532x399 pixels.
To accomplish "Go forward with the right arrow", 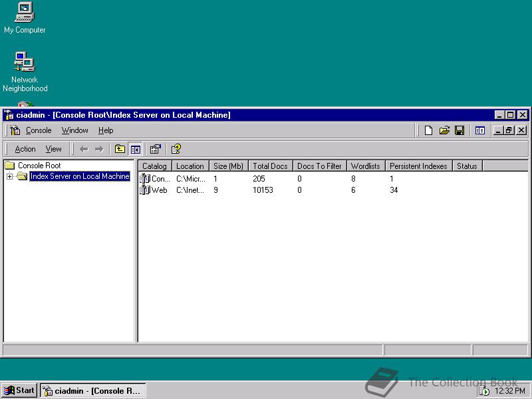I will (99, 149).
